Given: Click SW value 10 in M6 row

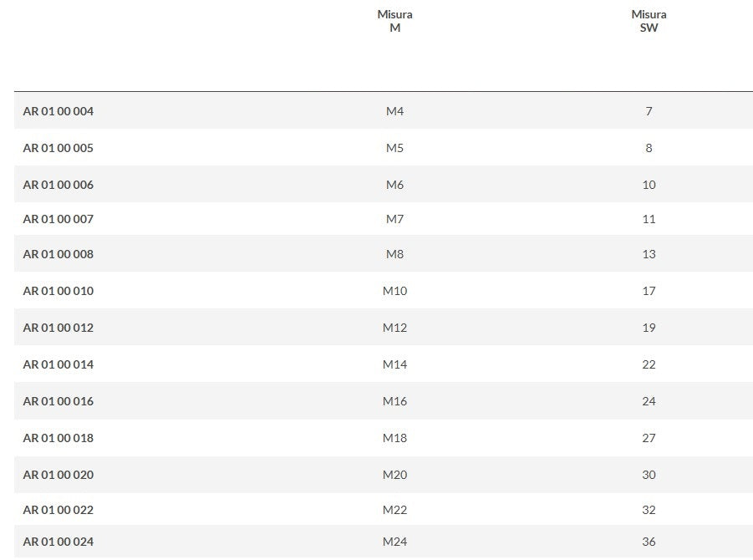Looking at the screenshot, I should (x=649, y=185).
